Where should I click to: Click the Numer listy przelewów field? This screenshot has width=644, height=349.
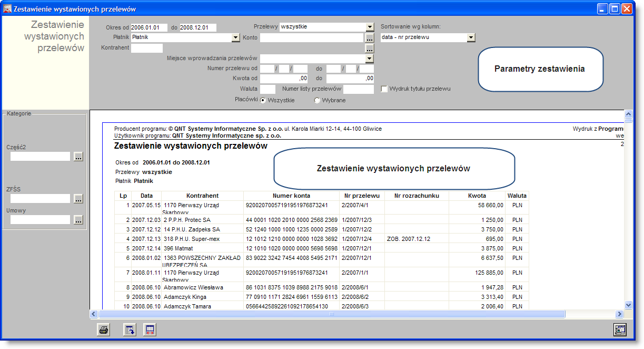pyautogui.click(x=359, y=89)
